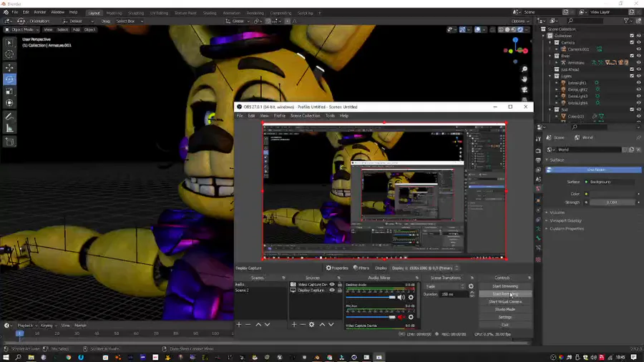Hide ExtraLight1 with its eye icon

pos(639,82)
